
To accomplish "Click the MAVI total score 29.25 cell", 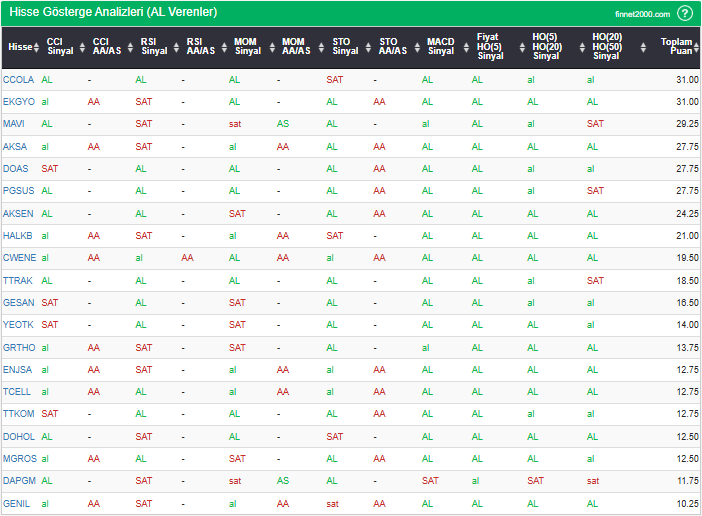I will click(686, 124).
